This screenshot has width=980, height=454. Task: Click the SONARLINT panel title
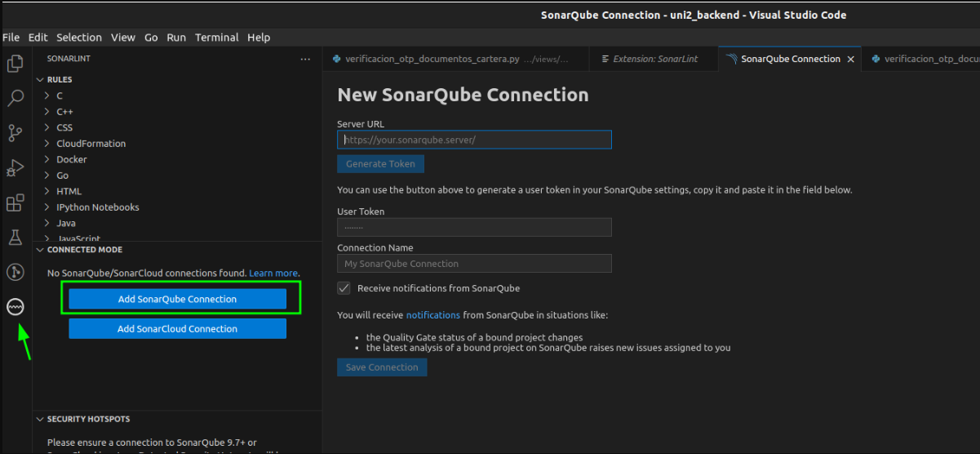pyautogui.click(x=67, y=59)
